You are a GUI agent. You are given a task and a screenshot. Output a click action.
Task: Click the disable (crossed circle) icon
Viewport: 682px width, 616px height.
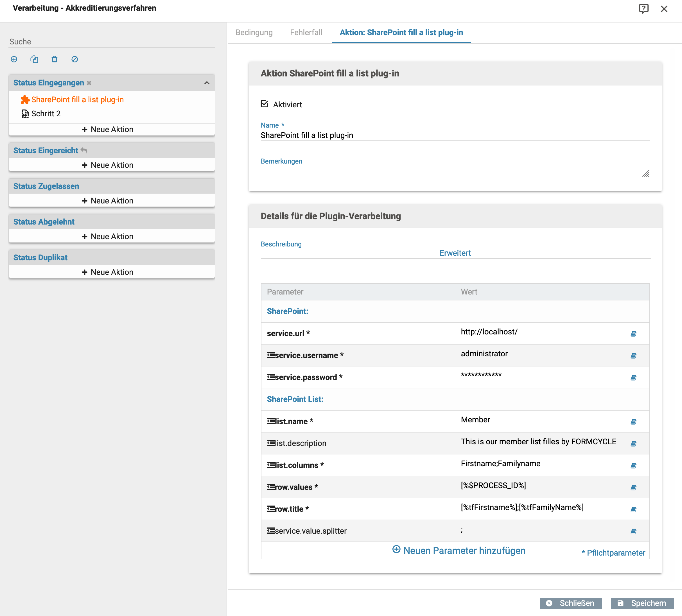(75, 59)
